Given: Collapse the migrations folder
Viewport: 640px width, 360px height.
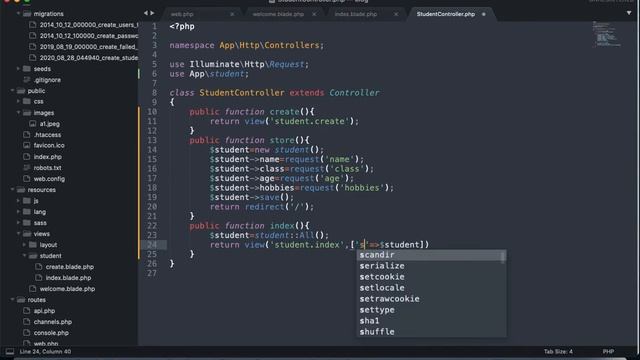Looking at the screenshot, I should [x=18, y=13].
